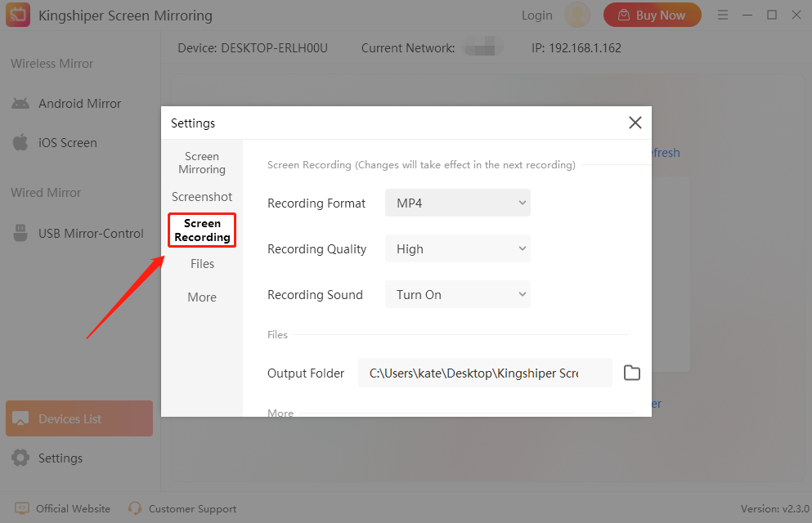The image size is (812, 523).
Task: Click the Devices List screen icon
Action: point(20,418)
